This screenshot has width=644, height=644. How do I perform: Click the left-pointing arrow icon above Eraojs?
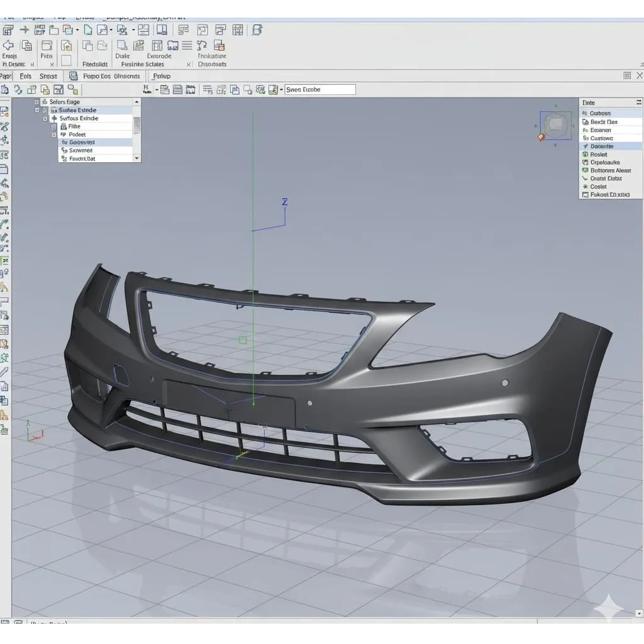8,45
